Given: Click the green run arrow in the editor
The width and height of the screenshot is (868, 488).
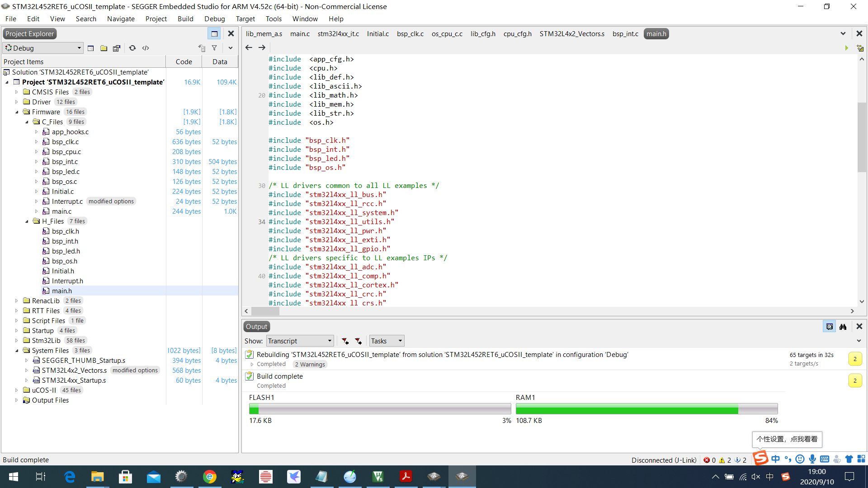Looking at the screenshot, I should pyautogui.click(x=847, y=48).
